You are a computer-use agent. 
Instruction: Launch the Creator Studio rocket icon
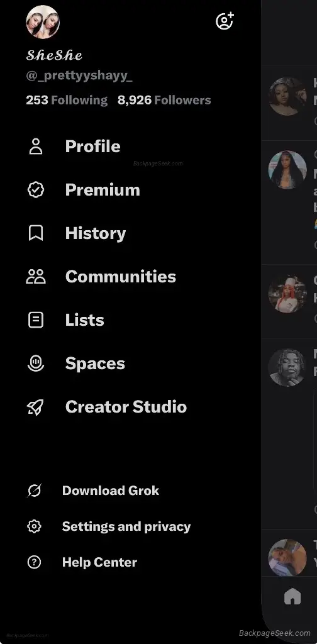tap(36, 407)
